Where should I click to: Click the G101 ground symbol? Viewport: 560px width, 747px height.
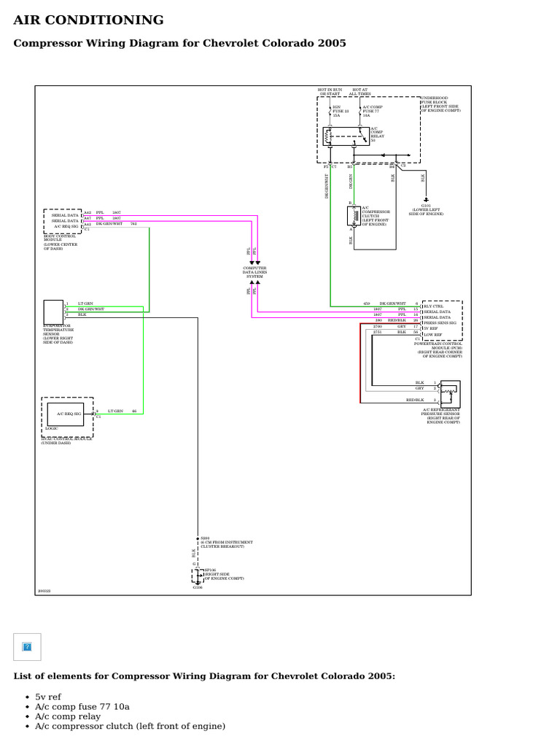(x=426, y=200)
